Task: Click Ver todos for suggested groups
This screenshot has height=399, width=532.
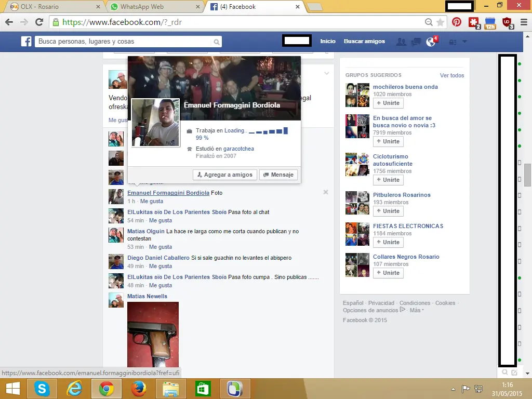Action: 452,75
